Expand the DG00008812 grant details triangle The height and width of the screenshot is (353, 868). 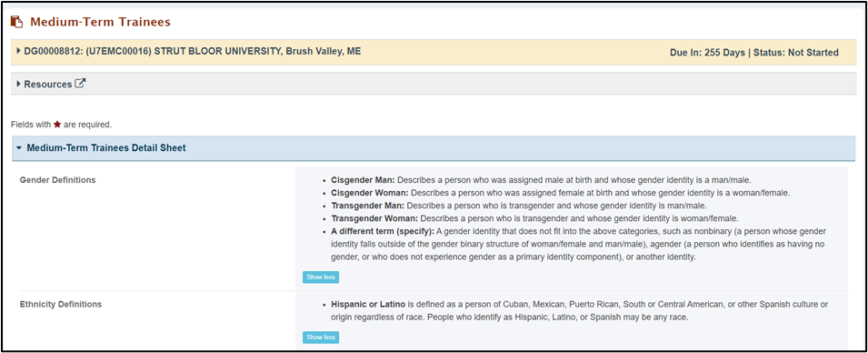pos(19,52)
